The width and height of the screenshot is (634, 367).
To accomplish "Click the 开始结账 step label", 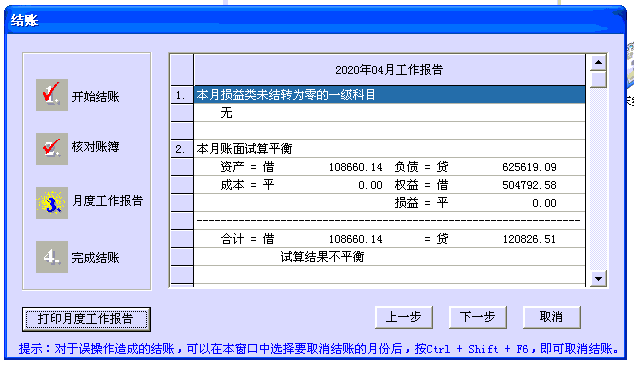I will (95, 97).
